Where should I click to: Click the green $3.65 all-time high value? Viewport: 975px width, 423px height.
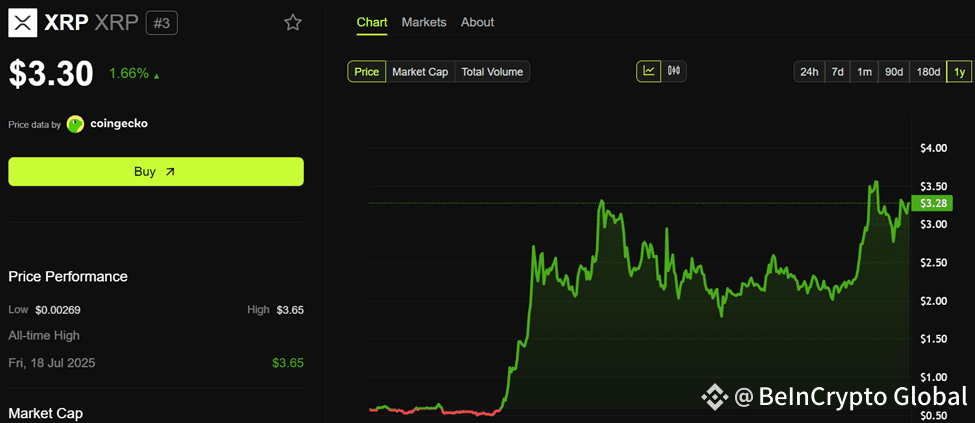(288, 363)
